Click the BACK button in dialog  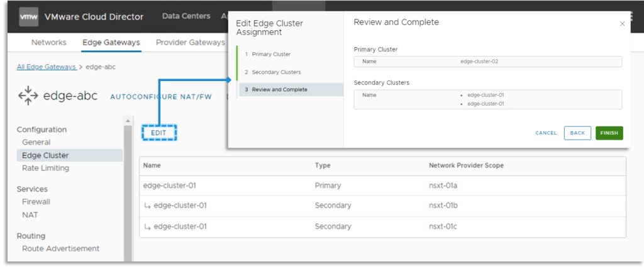577,133
